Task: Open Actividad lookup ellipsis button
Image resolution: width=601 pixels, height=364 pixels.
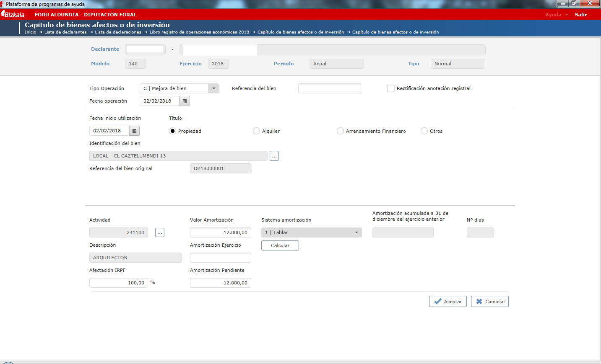Action: [160, 232]
